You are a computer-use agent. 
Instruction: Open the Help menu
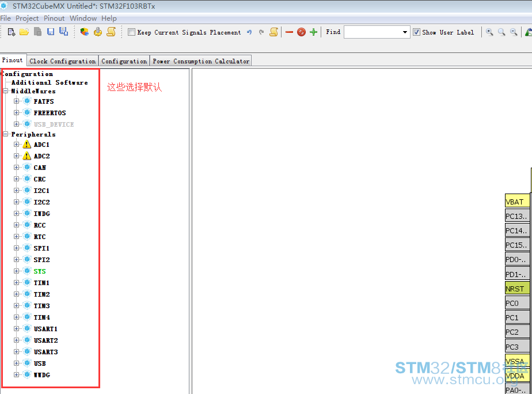pyautogui.click(x=109, y=18)
